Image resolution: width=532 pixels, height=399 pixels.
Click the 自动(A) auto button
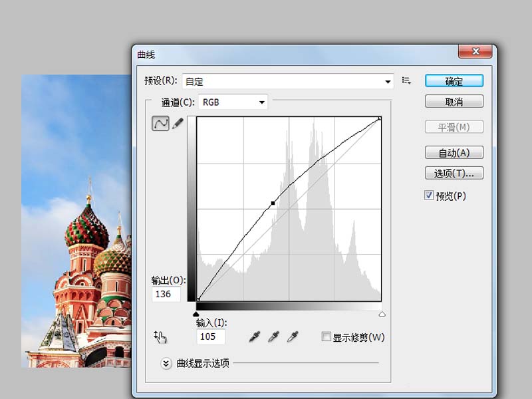[454, 153]
